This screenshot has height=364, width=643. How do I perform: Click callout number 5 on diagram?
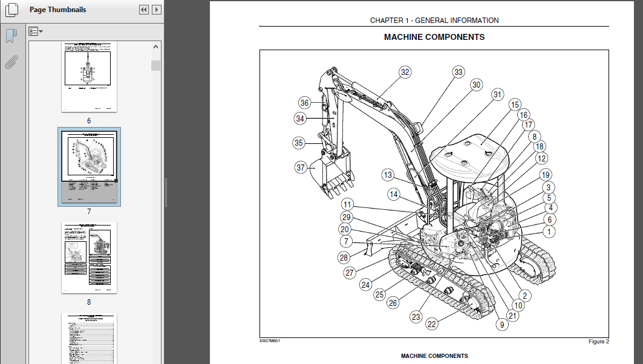[549, 198]
